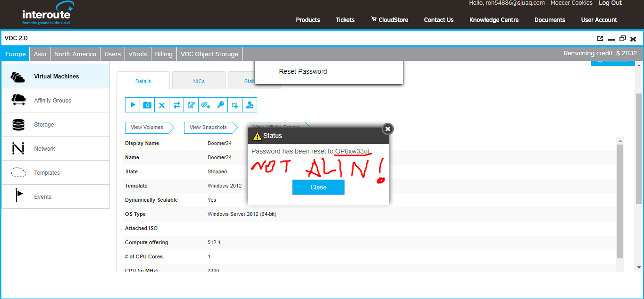Viewport: 644px width, 299px height.
Task: Open the Billing tab
Action: [x=164, y=54]
